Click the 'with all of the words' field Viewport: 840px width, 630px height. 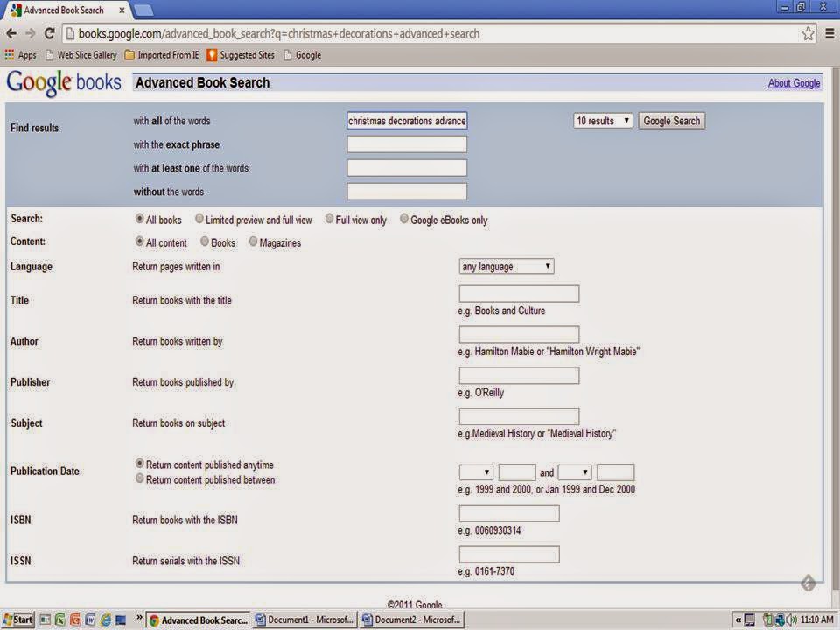pos(407,121)
